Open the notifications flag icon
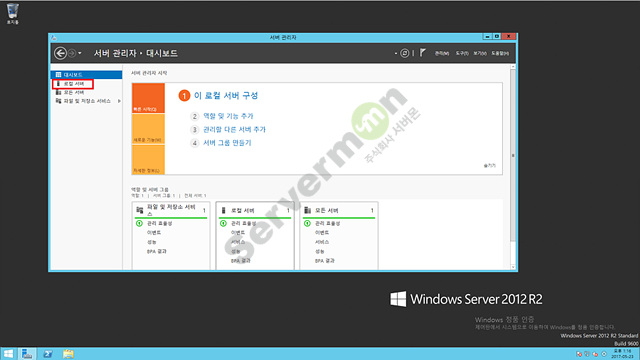This screenshot has height=360, width=640. coord(422,53)
